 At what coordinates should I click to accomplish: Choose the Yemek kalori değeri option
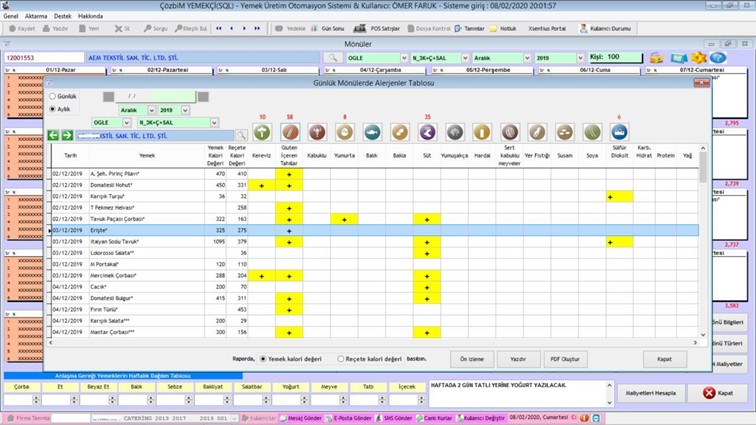click(x=264, y=358)
